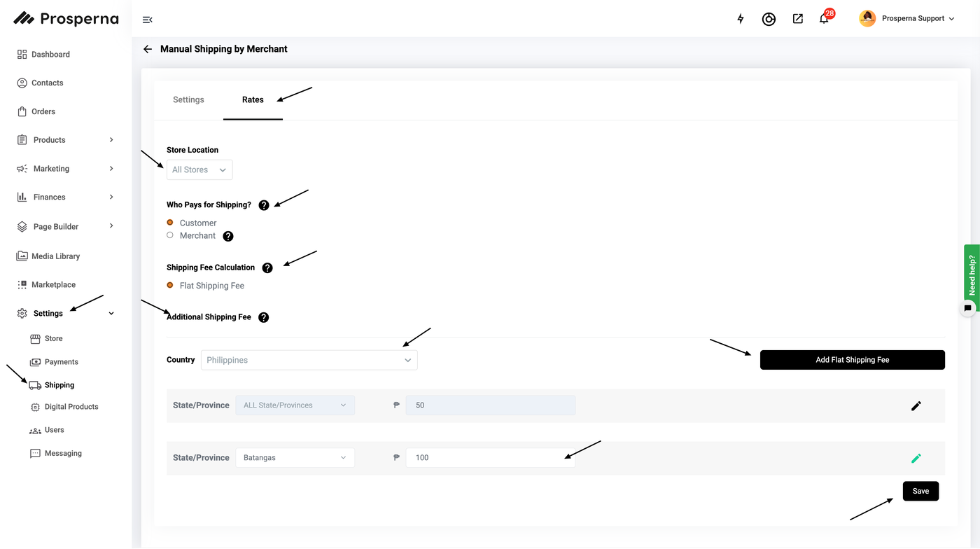Open the notifications bell
This screenshot has width=980, height=549.
(x=824, y=19)
